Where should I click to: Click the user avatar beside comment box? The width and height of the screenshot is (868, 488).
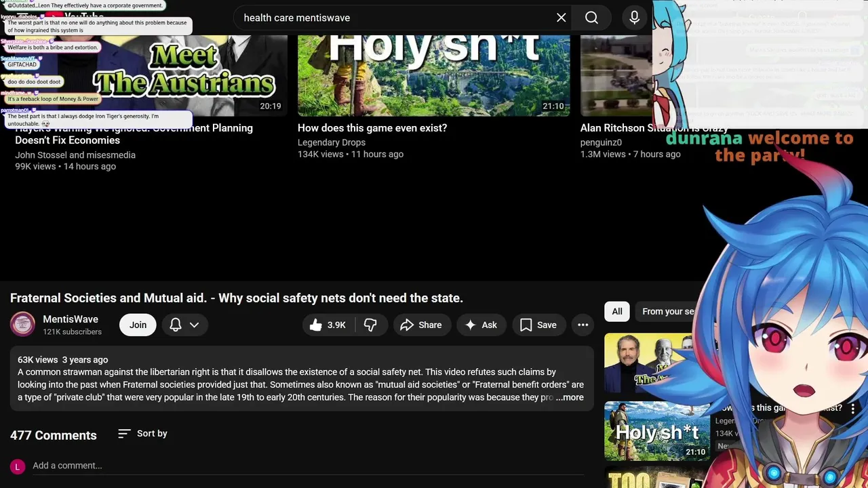click(18, 466)
